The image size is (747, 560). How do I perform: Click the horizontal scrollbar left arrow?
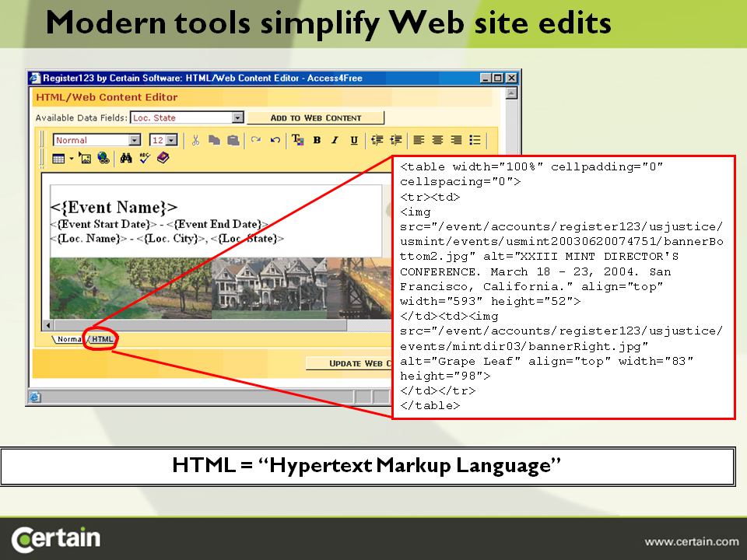[47, 325]
